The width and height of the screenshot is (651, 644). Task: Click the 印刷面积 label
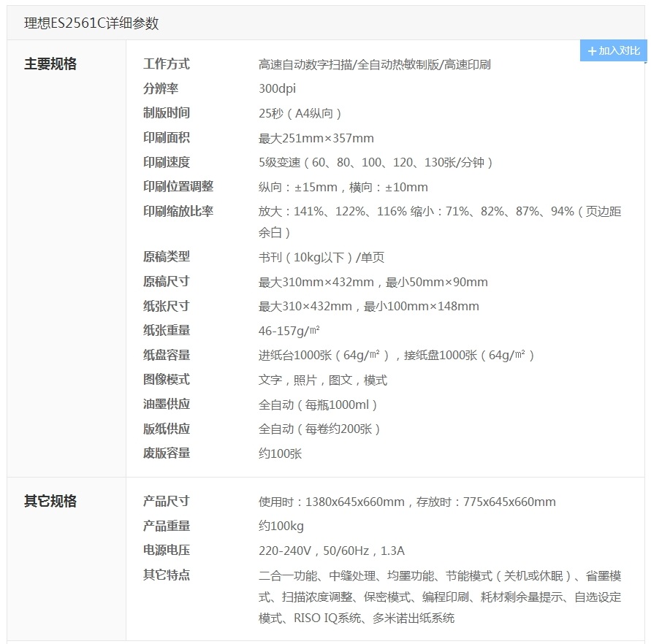[x=166, y=137]
